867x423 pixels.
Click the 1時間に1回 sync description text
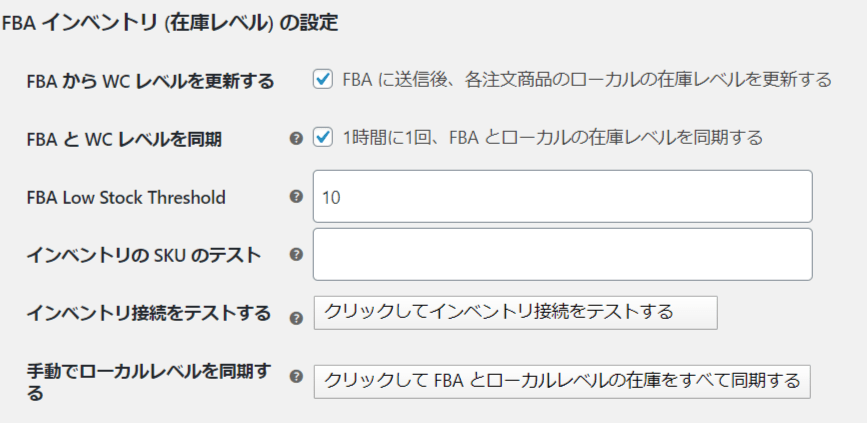pos(552,137)
